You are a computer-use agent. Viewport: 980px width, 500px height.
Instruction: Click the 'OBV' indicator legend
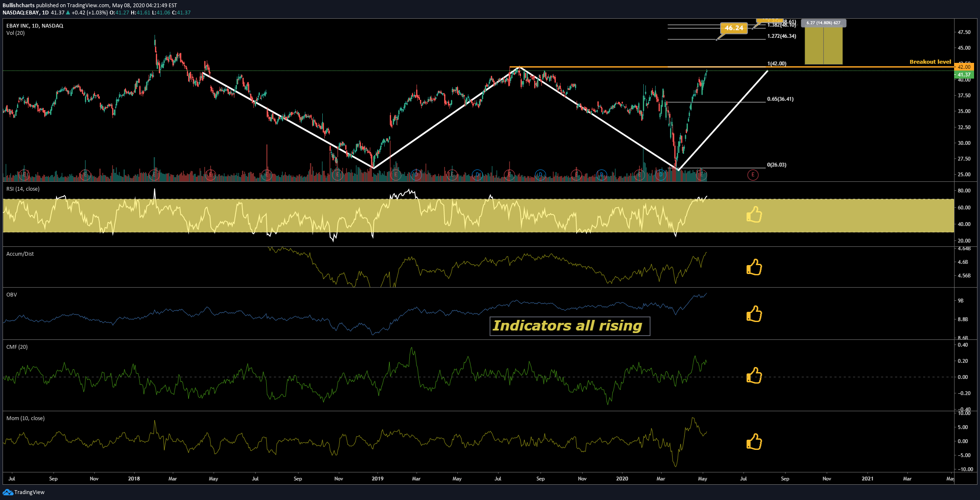tap(11, 295)
